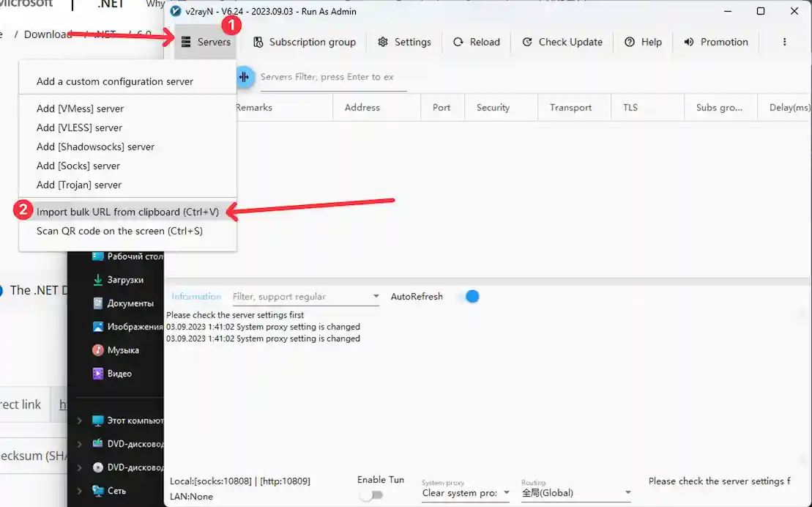Choose Add [VMess] server
The image size is (812, 507).
click(x=80, y=108)
